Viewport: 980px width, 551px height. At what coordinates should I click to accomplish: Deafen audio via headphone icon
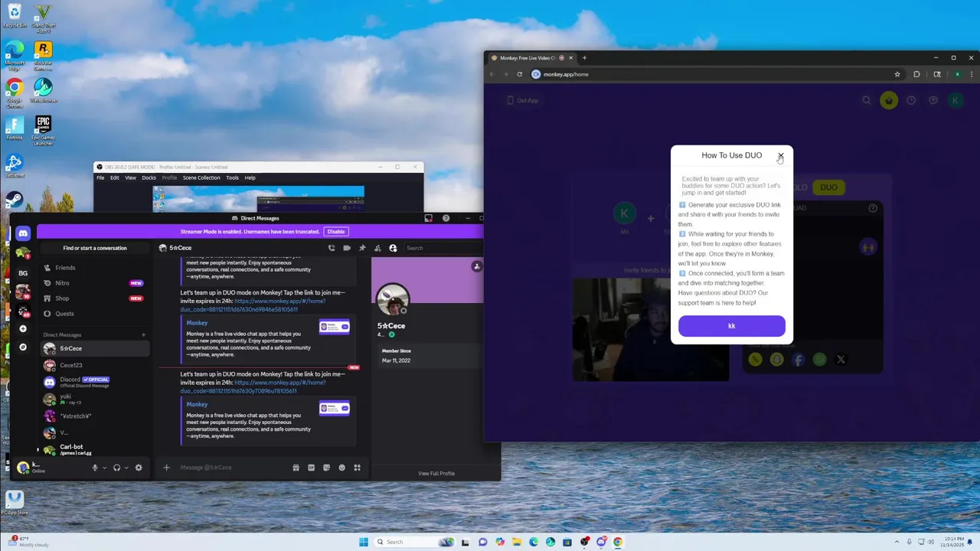point(116,468)
